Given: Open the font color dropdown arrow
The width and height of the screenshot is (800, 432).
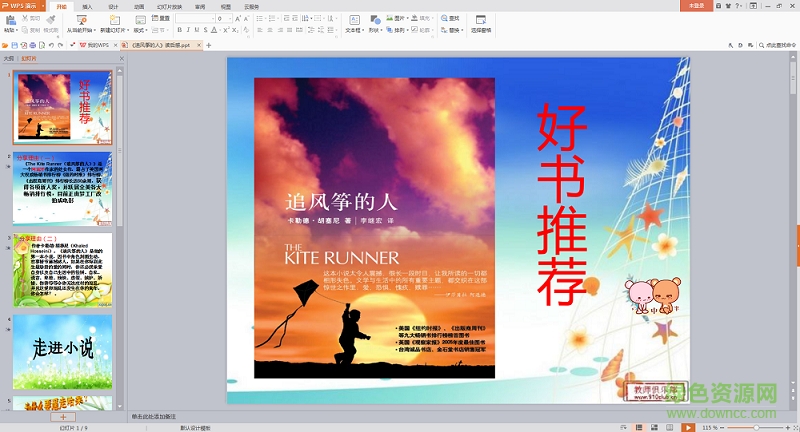Looking at the screenshot, I should click(x=219, y=30).
